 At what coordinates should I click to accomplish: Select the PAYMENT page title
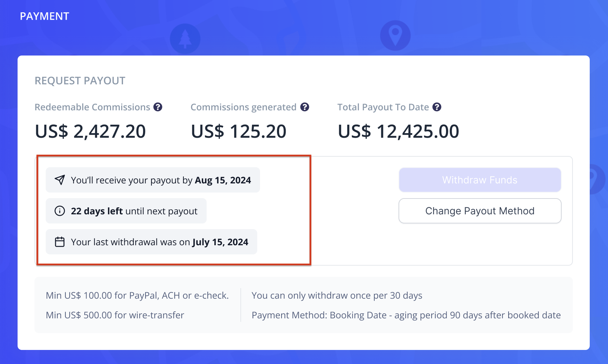point(45,16)
